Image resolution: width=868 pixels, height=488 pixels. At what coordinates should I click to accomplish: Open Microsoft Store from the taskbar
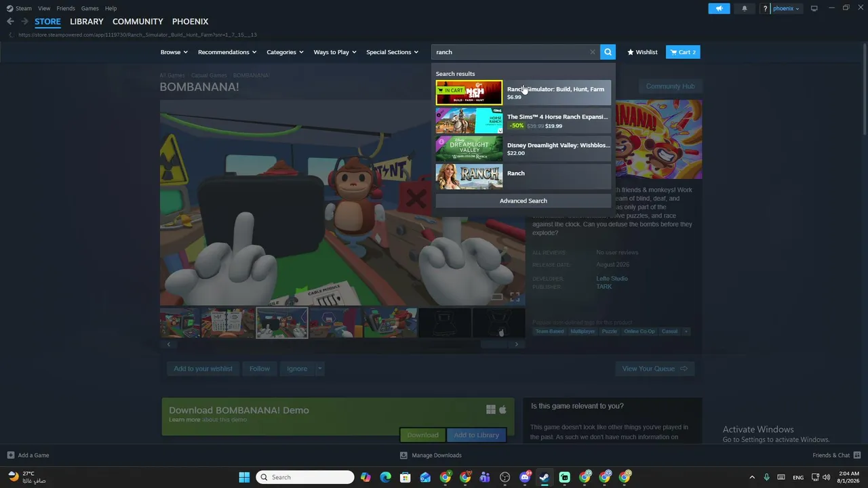(x=405, y=477)
